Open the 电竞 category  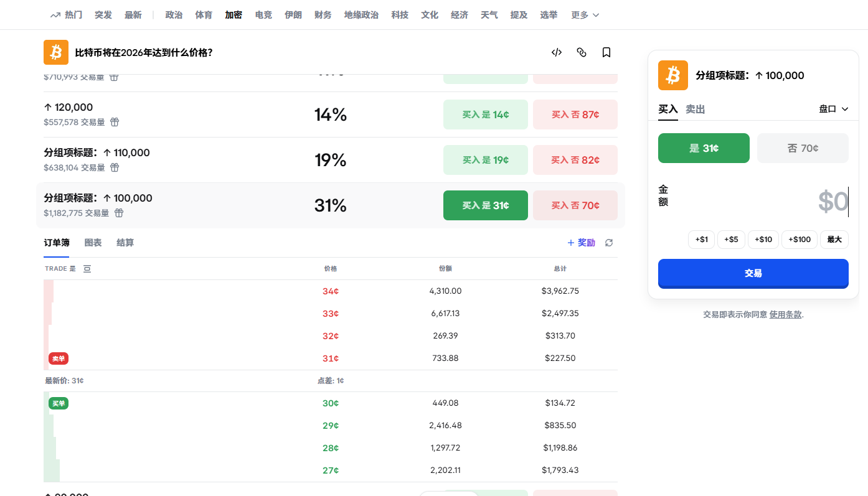263,15
